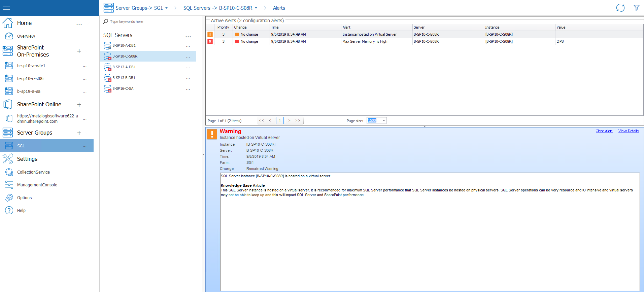The image size is (644, 292).
Task: Select b-sp19-a-sa farm icon
Action: [x=9, y=91]
